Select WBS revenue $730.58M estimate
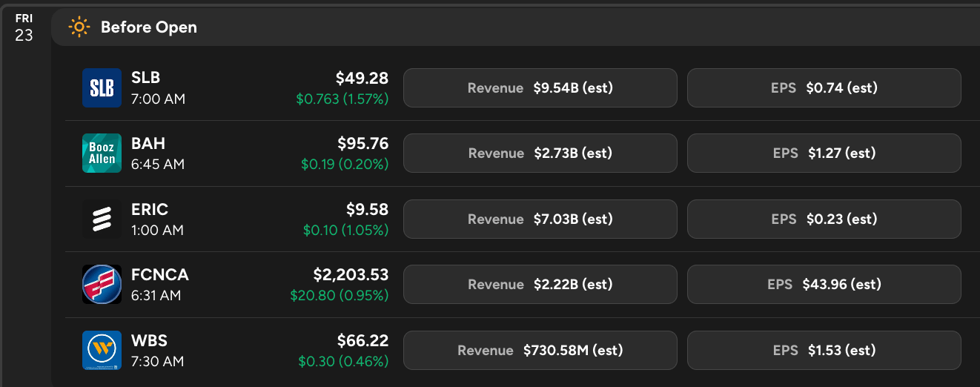 click(x=540, y=350)
